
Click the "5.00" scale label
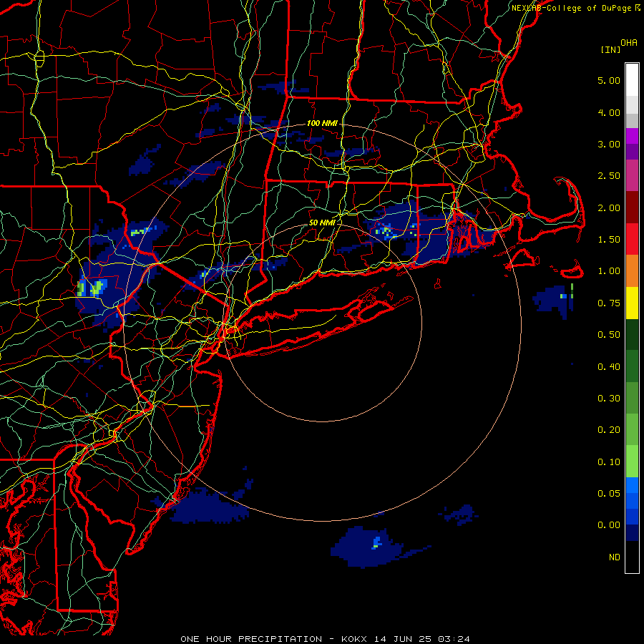[x=609, y=80]
